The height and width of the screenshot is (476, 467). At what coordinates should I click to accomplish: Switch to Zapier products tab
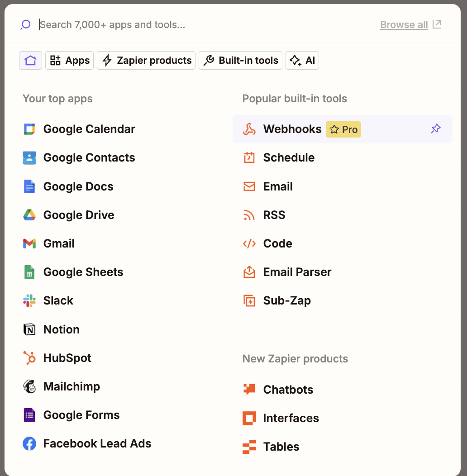[146, 61]
